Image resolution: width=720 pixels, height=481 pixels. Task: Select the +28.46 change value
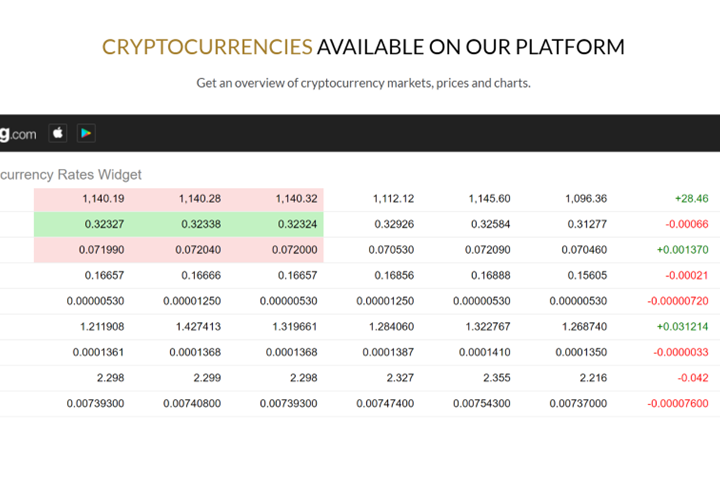pos(691,199)
